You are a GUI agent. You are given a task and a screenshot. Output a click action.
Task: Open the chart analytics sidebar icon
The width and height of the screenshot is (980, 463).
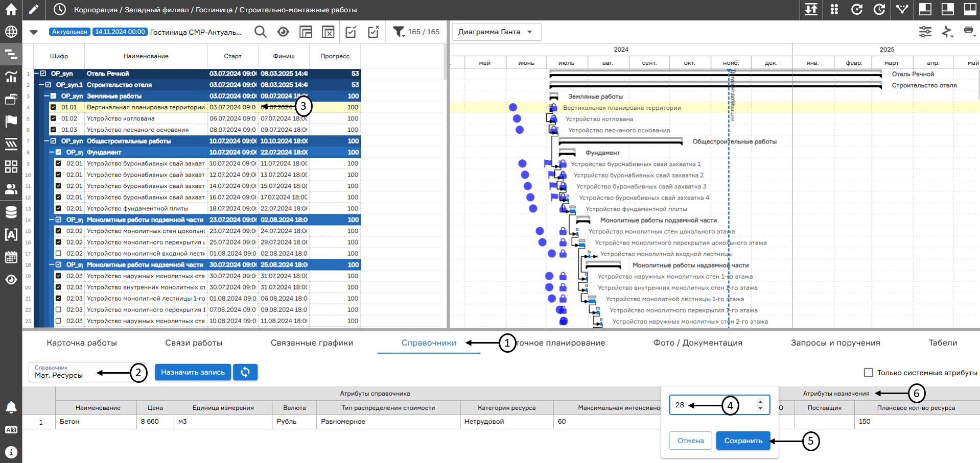click(x=11, y=77)
